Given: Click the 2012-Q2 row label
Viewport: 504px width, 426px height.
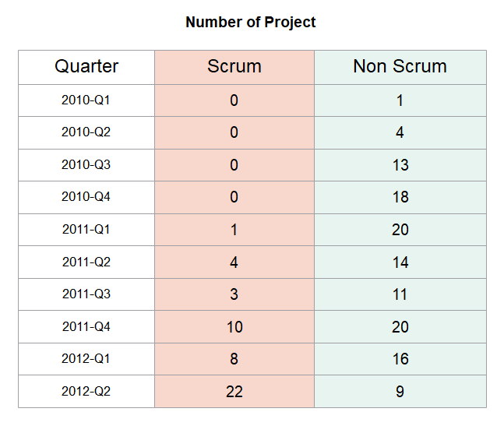Looking at the screenshot, I should click(x=86, y=391).
